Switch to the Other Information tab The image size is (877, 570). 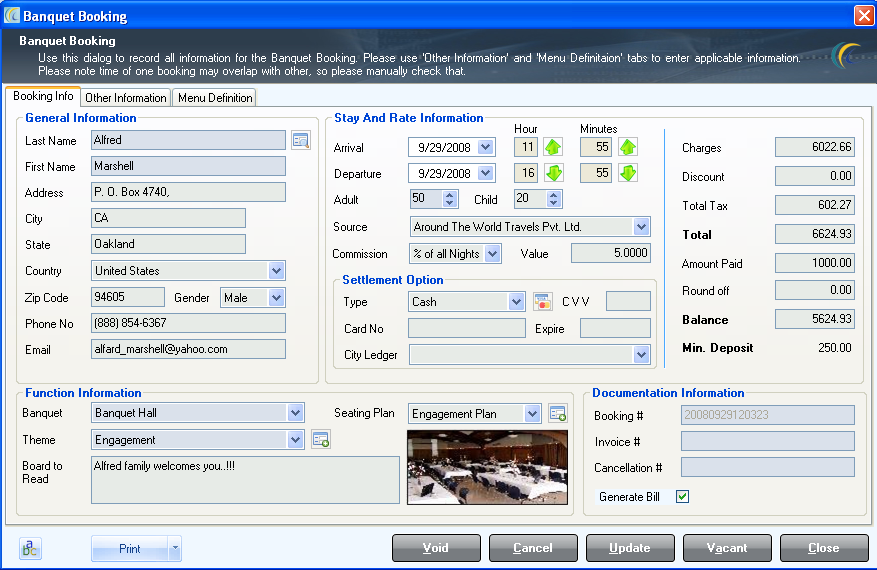tap(126, 98)
